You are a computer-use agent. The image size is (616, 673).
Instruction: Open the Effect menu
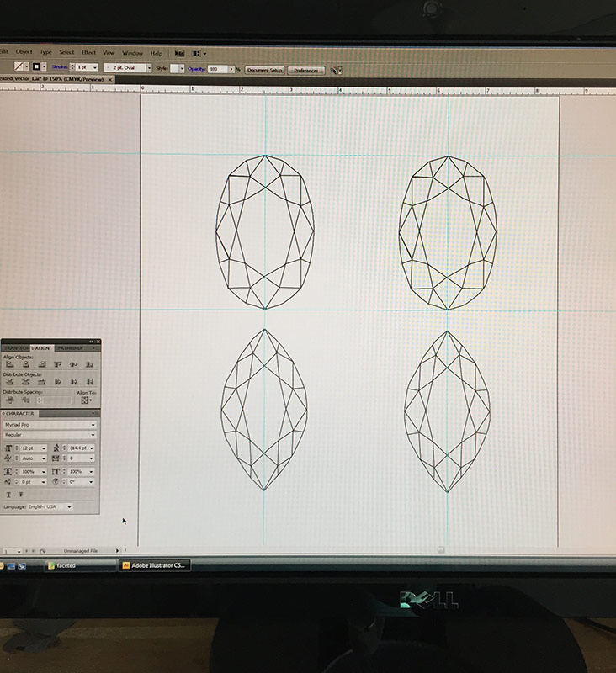coord(88,53)
